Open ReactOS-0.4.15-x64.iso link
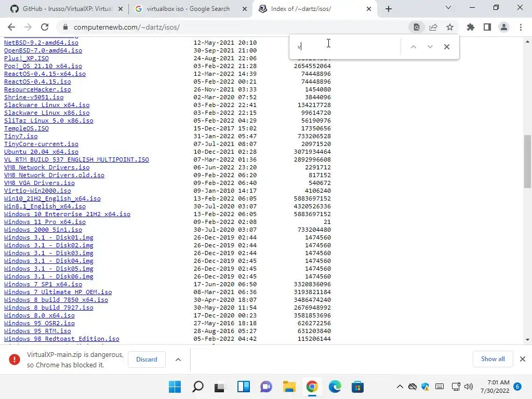Viewport: 532px width, 399px height. click(x=45, y=74)
